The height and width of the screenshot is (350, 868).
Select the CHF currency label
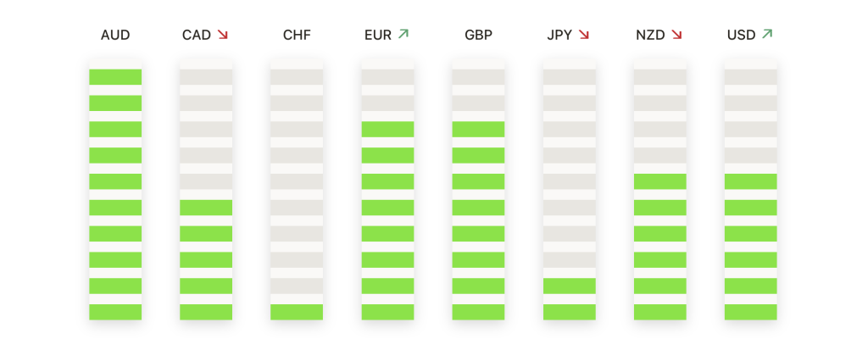click(297, 36)
